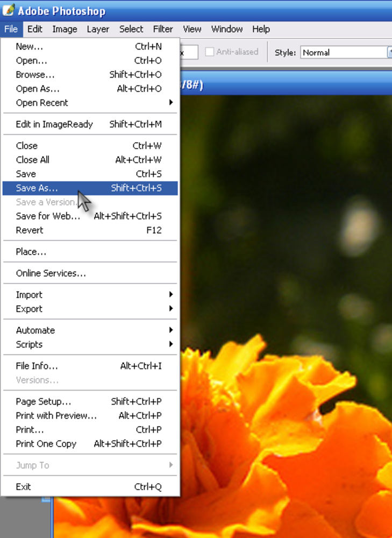392x538 pixels.
Task: Select Browse from the File menu
Action: click(90, 74)
